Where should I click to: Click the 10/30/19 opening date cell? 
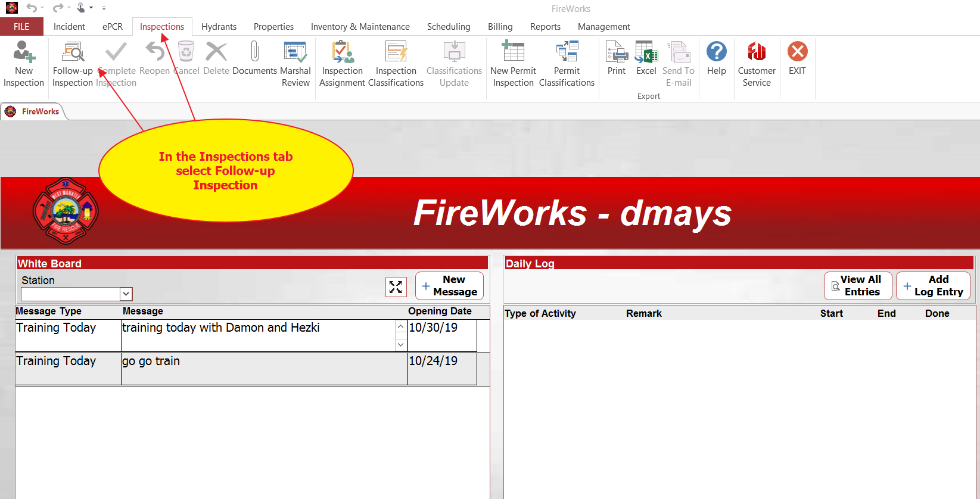[x=442, y=336]
